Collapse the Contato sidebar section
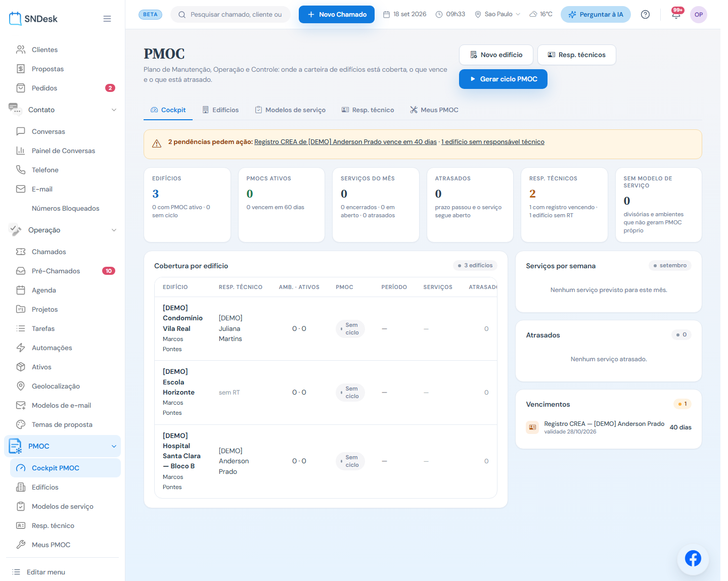This screenshot has height=581, width=728. [x=63, y=110]
